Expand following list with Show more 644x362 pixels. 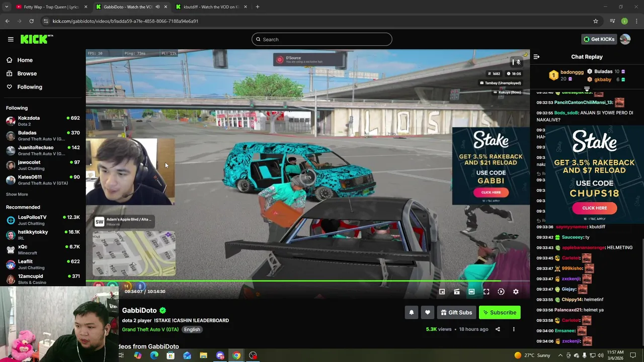click(x=17, y=194)
